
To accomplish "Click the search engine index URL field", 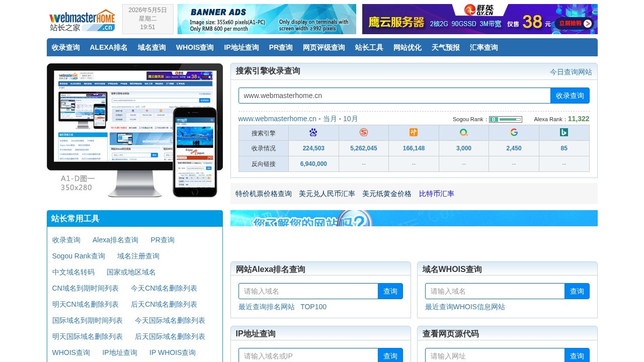I will (394, 96).
